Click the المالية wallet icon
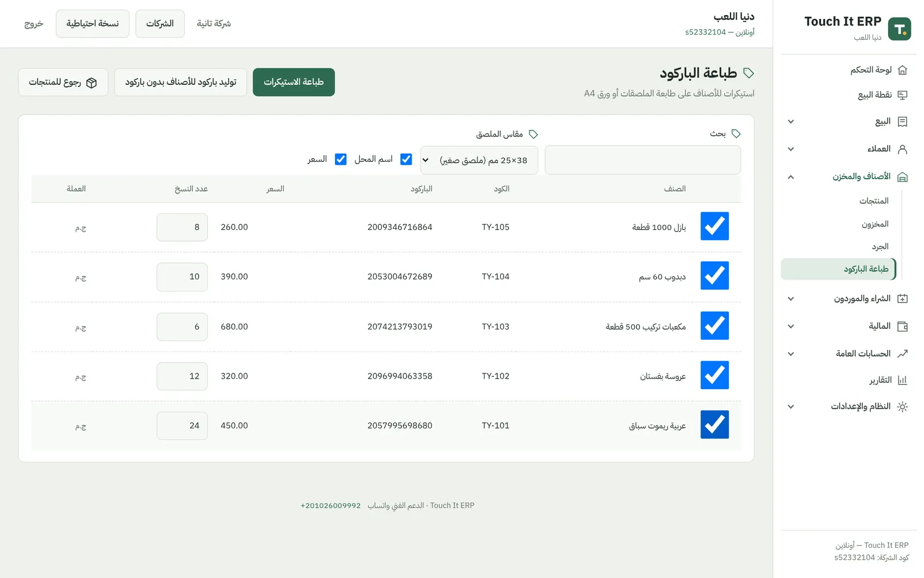 (903, 327)
